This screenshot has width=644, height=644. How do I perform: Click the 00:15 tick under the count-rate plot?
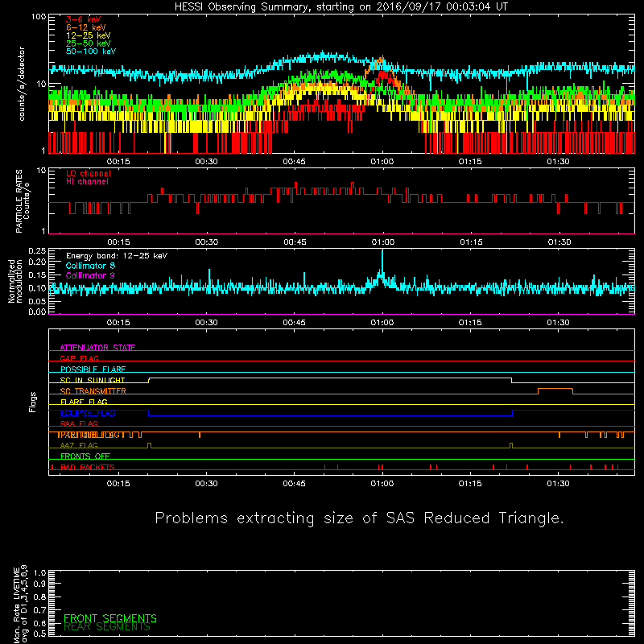point(118,162)
